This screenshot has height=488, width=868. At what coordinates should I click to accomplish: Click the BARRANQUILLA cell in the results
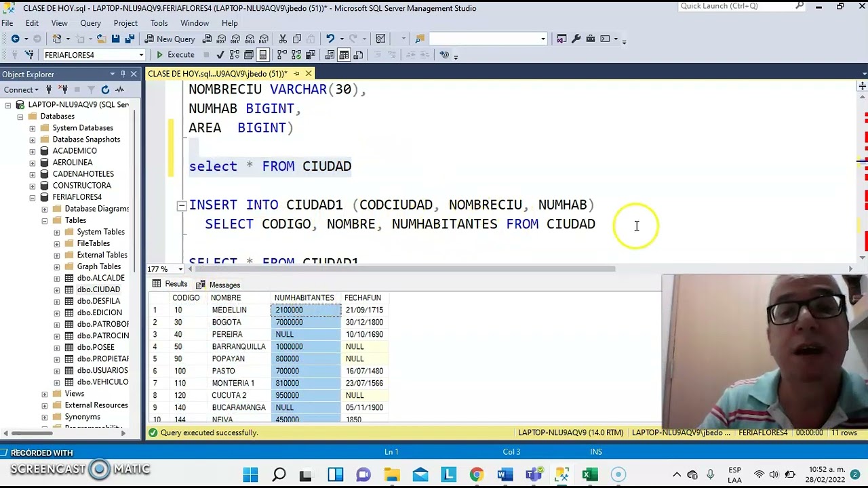point(240,346)
